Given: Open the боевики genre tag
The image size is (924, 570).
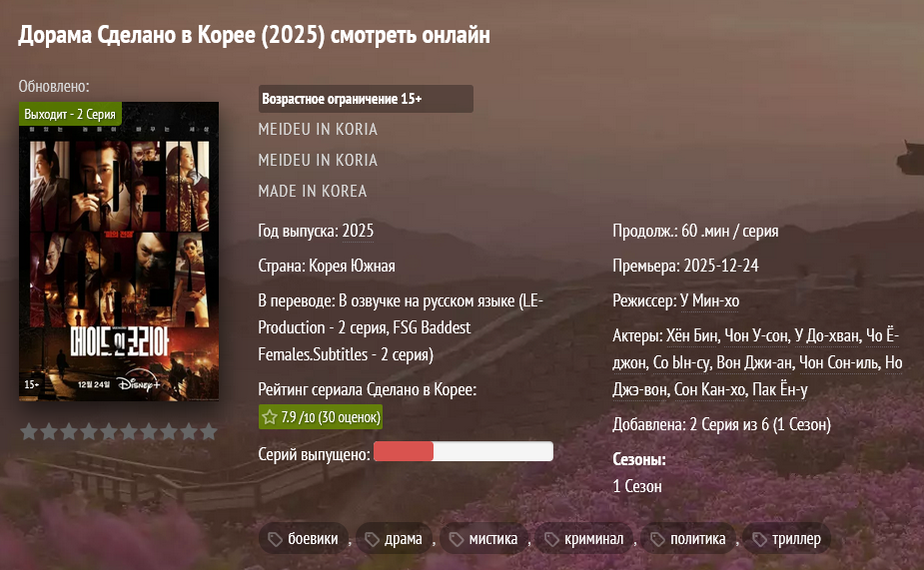Looking at the screenshot, I should 304,538.
